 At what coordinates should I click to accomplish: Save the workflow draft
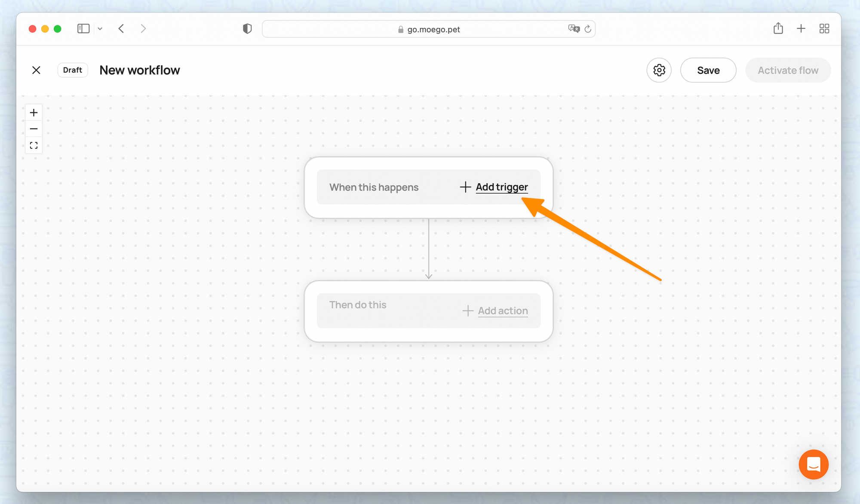tap(708, 70)
